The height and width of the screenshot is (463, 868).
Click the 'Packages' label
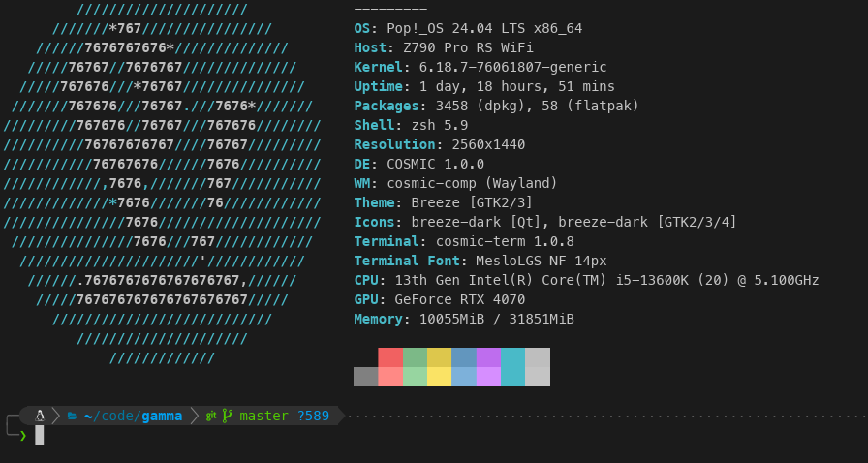tap(387, 106)
